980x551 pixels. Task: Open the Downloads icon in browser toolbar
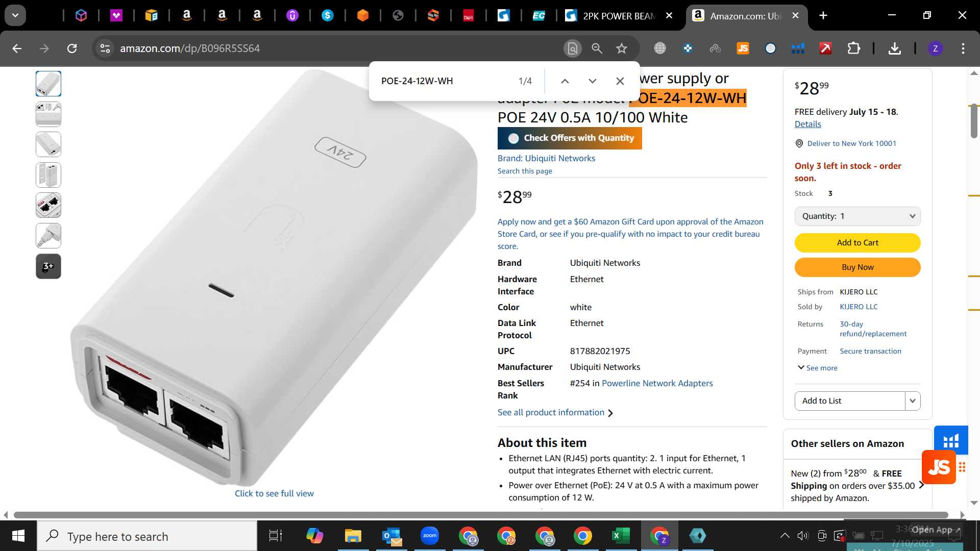coord(894,48)
